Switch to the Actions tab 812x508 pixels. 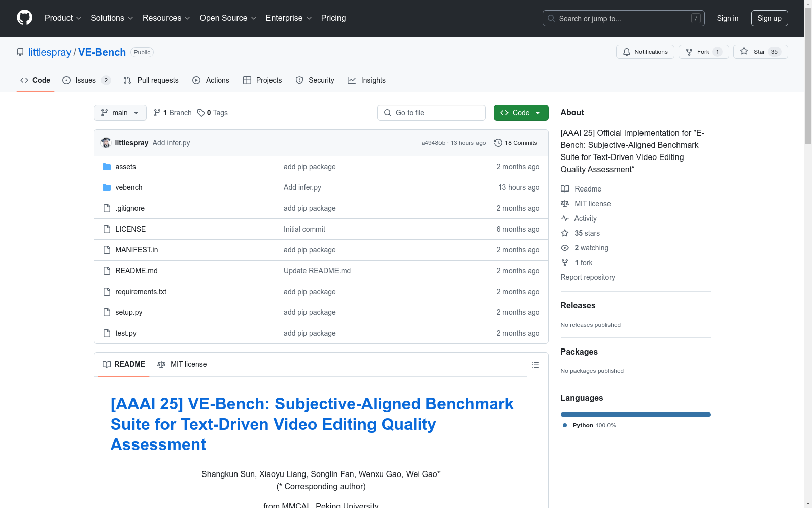pyautogui.click(x=211, y=80)
